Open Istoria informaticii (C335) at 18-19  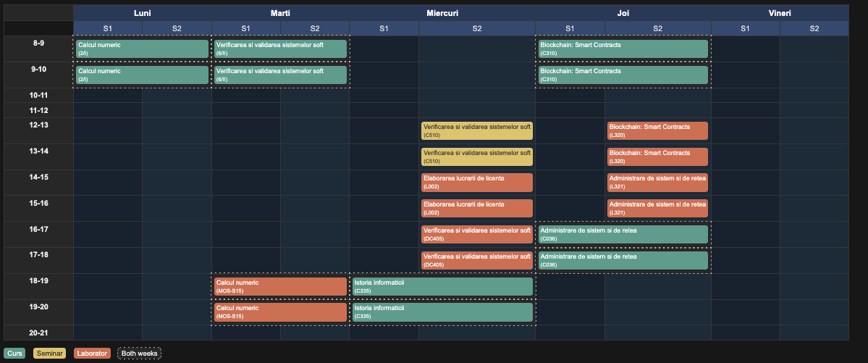tap(442, 286)
